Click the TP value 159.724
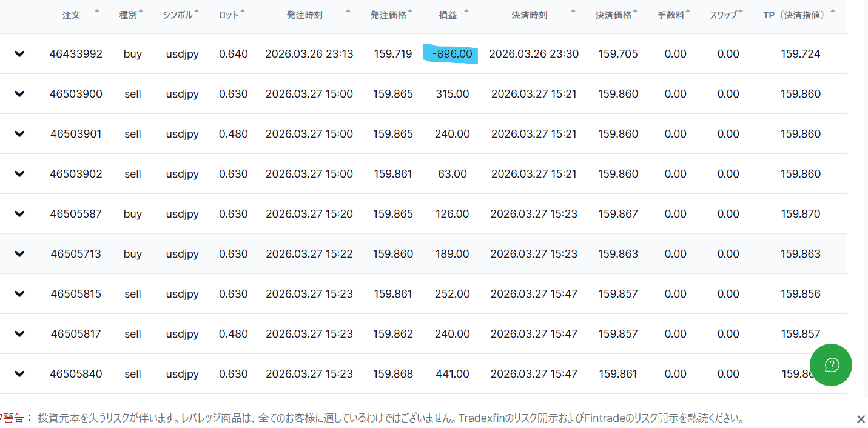 (x=801, y=54)
